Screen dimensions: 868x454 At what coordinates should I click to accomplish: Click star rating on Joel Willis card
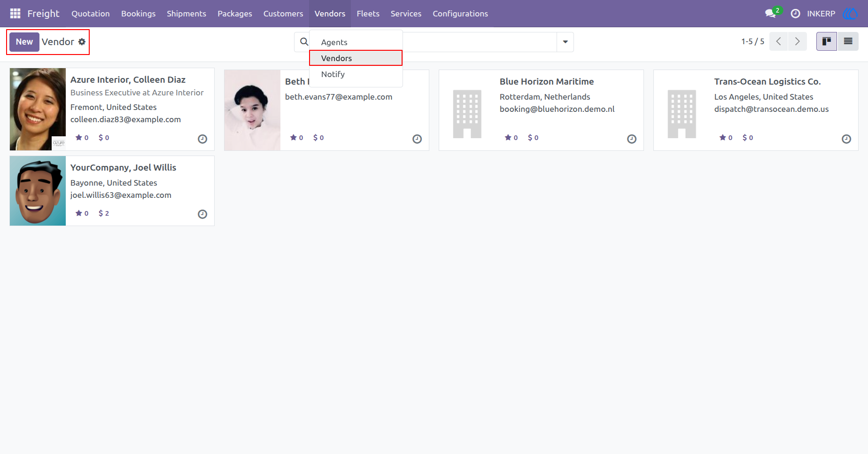[x=82, y=213]
